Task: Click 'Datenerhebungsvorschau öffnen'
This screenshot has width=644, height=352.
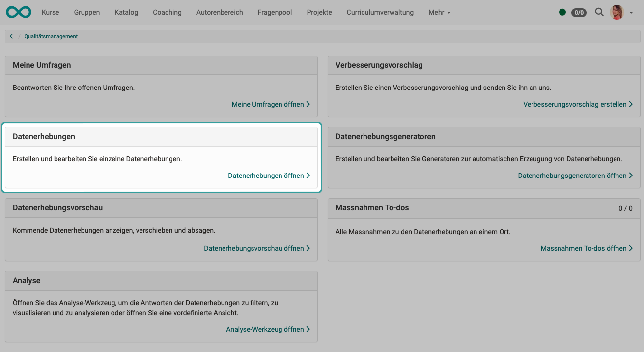Action: 254,248
